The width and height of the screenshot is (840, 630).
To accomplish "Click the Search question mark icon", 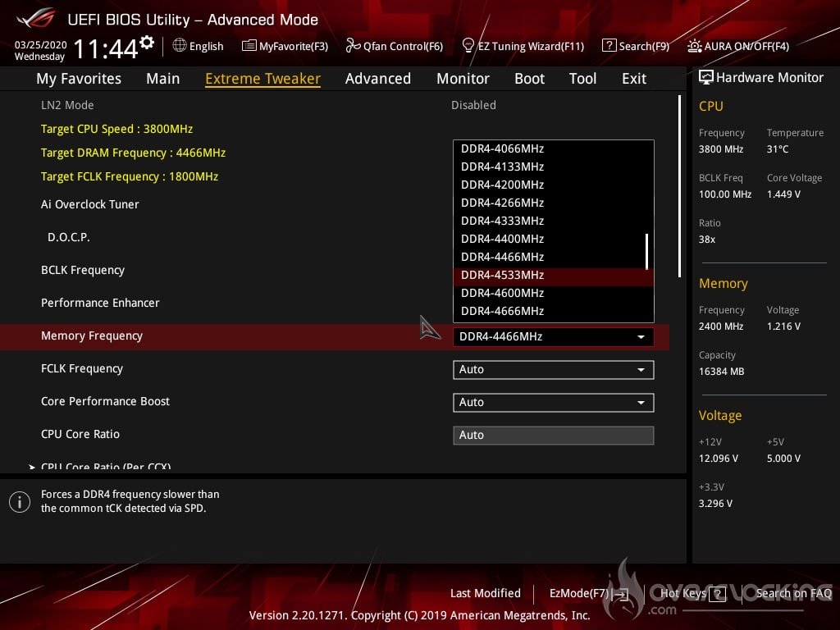I will 609,46.
